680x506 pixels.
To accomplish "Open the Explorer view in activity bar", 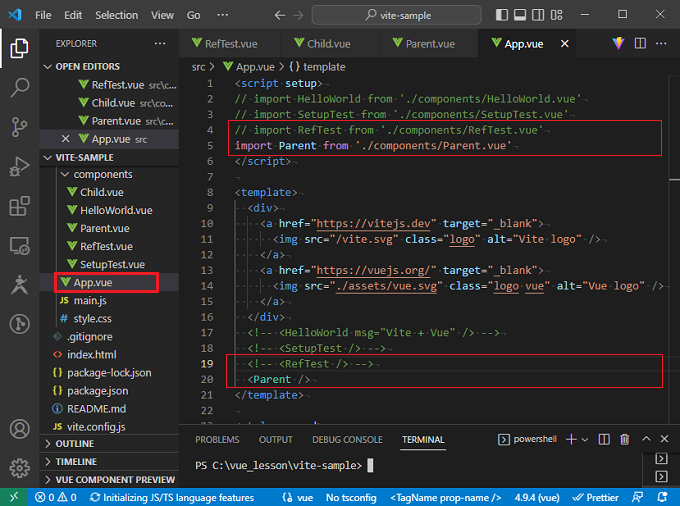I will 19,48.
